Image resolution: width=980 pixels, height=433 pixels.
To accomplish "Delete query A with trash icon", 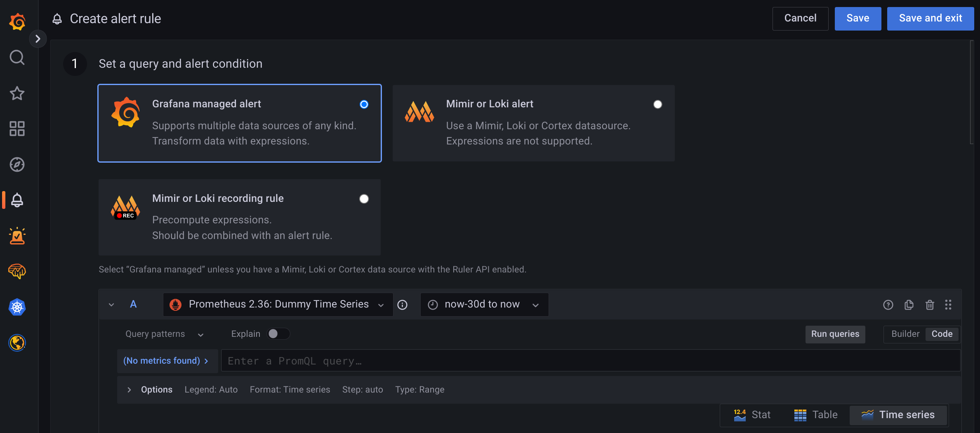I will 930,305.
